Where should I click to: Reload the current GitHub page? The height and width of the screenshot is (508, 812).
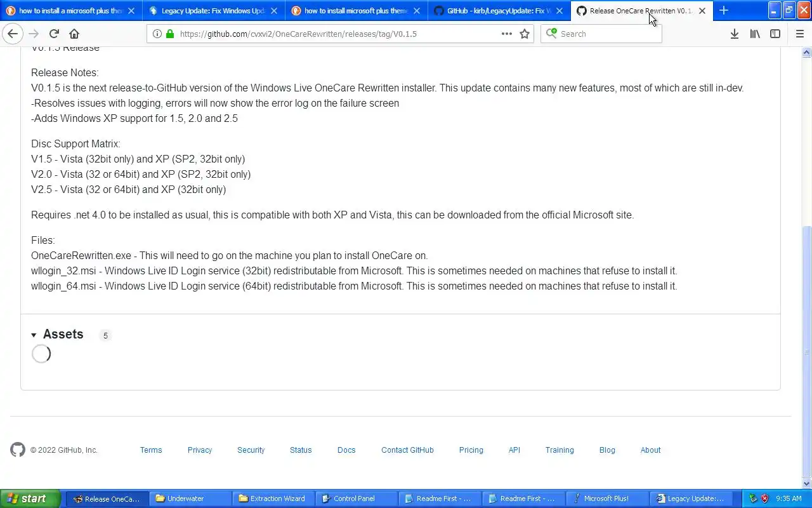click(x=54, y=34)
